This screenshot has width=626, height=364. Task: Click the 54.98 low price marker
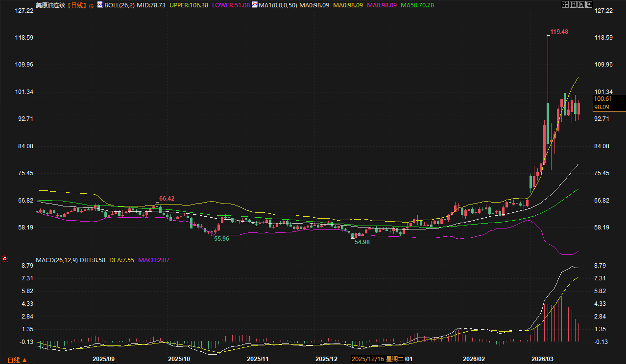pos(362,242)
